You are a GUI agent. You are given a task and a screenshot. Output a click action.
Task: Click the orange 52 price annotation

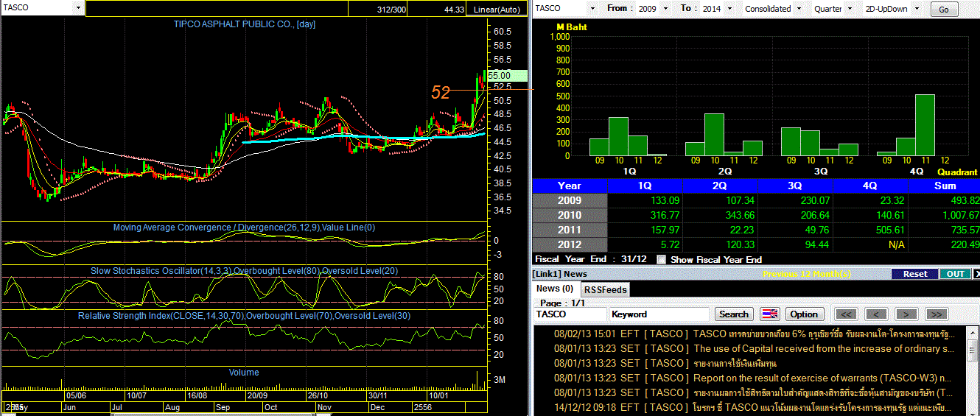[x=441, y=92]
